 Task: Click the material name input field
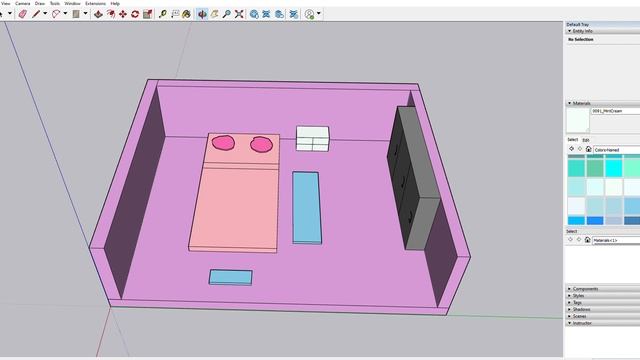pyautogui.click(x=616, y=111)
